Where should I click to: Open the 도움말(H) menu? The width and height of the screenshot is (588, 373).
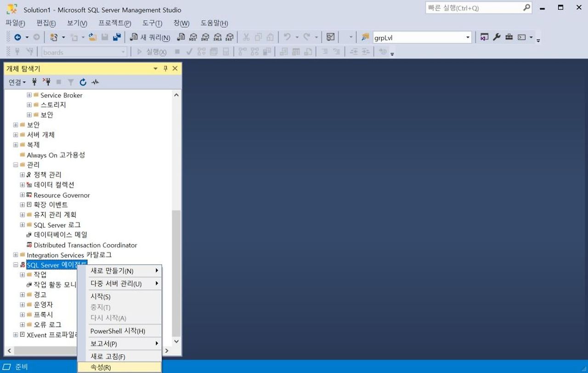tap(215, 23)
